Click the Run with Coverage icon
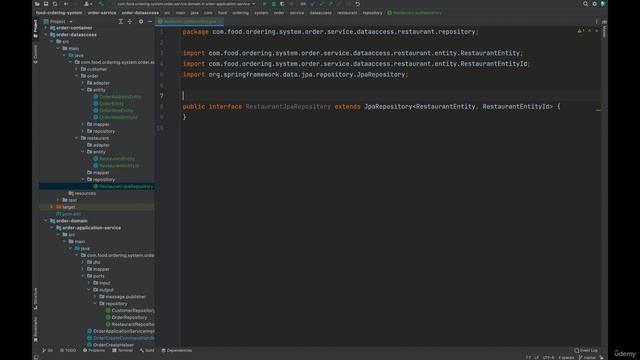This screenshot has width=640, height=360. point(282,4)
